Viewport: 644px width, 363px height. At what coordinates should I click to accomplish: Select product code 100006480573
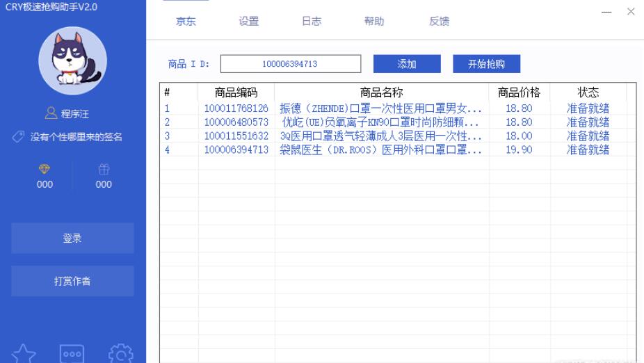(236, 122)
